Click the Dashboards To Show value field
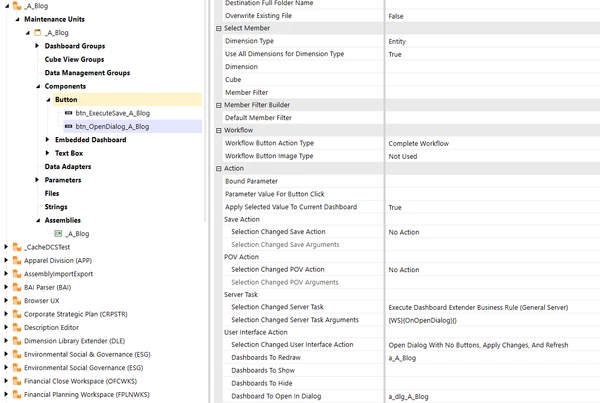This screenshot has height=403, width=600. tap(492, 370)
